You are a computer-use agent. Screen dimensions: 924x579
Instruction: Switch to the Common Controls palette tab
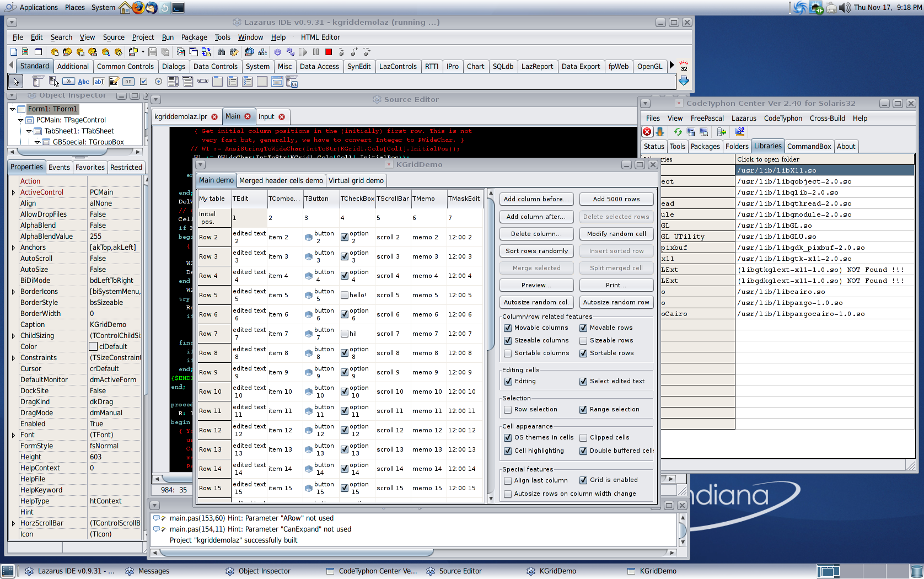125,66
